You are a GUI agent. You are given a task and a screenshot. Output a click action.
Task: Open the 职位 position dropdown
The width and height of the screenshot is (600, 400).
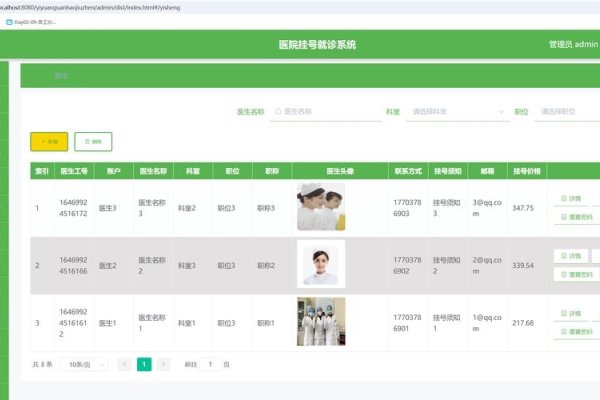[567, 111]
